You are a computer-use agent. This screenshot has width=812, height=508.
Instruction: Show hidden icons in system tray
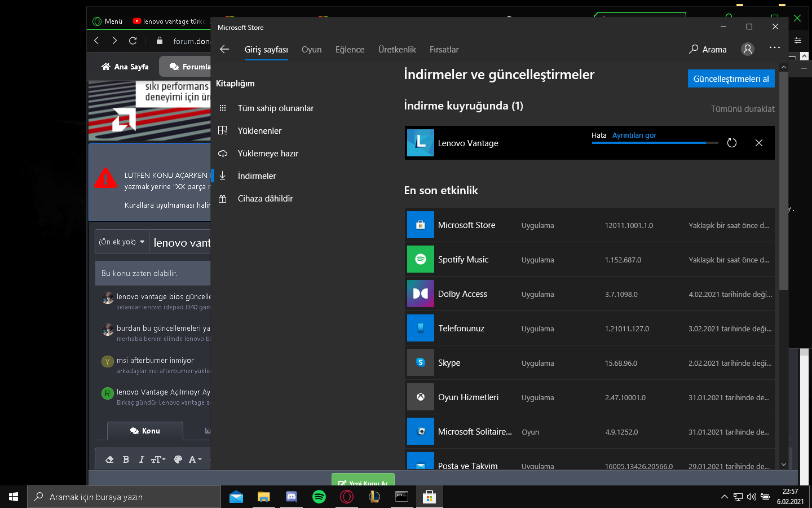[x=724, y=497]
